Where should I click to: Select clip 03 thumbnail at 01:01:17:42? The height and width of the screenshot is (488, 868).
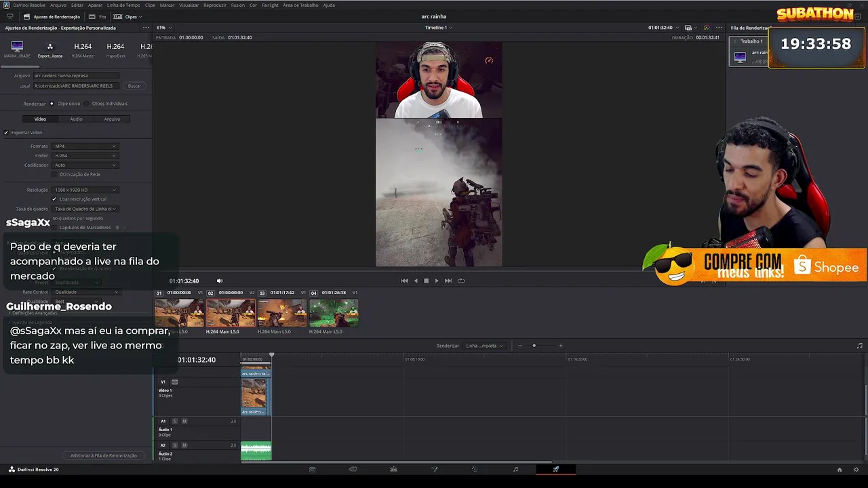pos(282,313)
